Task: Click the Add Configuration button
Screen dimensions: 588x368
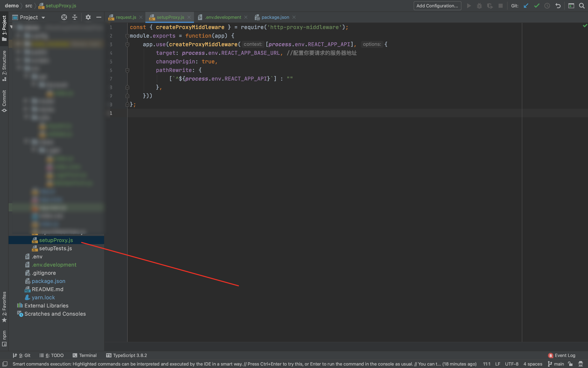Action: tap(437, 6)
